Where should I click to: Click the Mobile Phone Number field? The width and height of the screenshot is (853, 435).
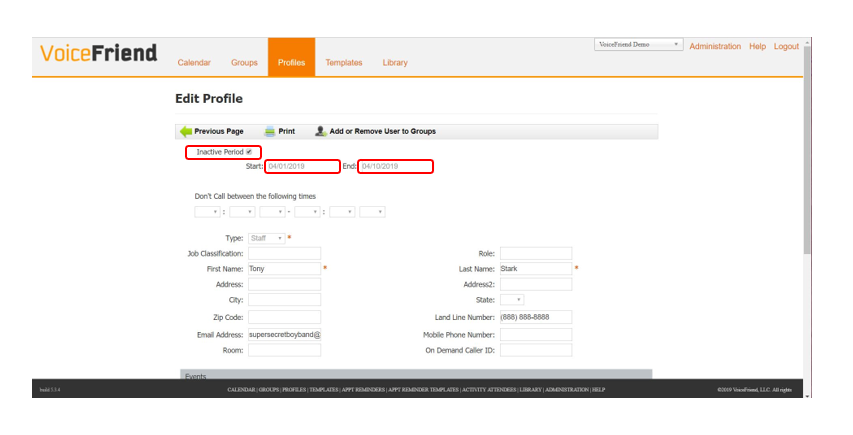pos(536,335)
